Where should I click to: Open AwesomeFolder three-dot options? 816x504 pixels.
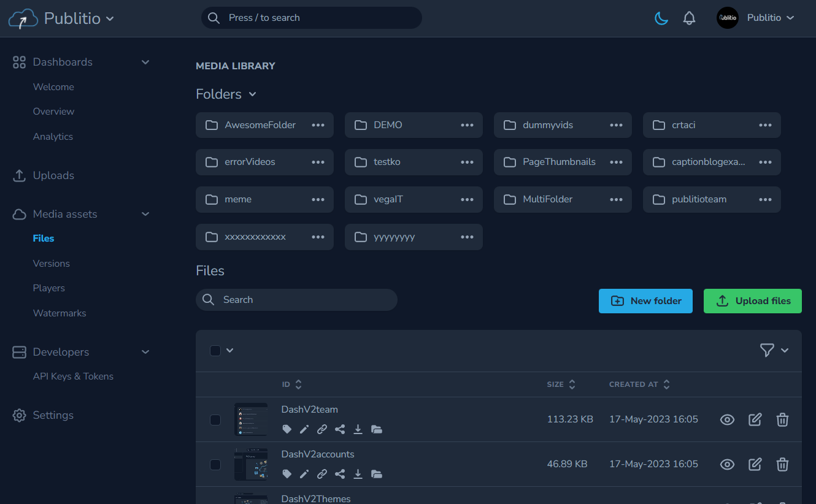[x=318, y=125]
